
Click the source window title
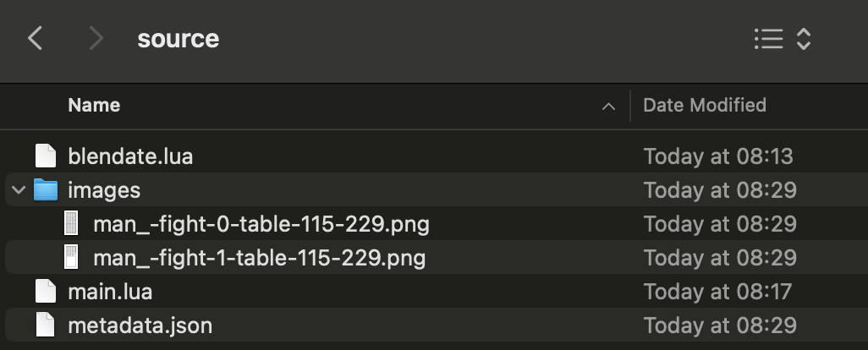click(179, 39)
